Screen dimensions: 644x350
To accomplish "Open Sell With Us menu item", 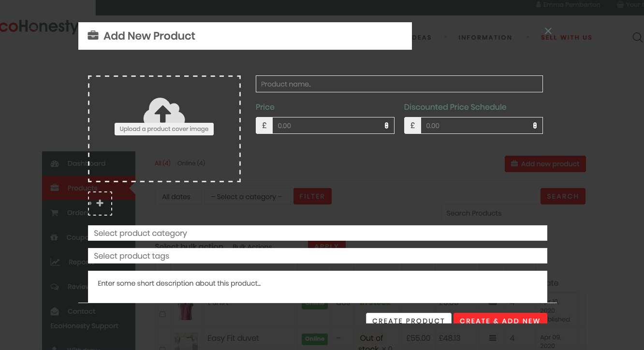I will click(566, 37).
